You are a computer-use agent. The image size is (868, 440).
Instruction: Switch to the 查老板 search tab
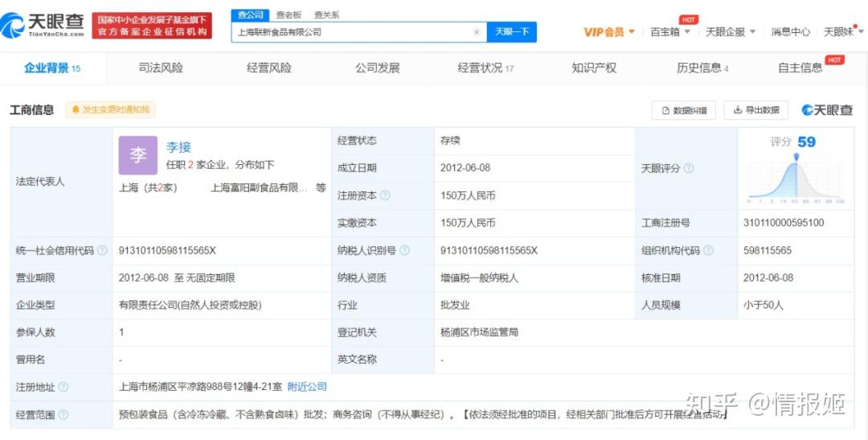click(289, 15)
